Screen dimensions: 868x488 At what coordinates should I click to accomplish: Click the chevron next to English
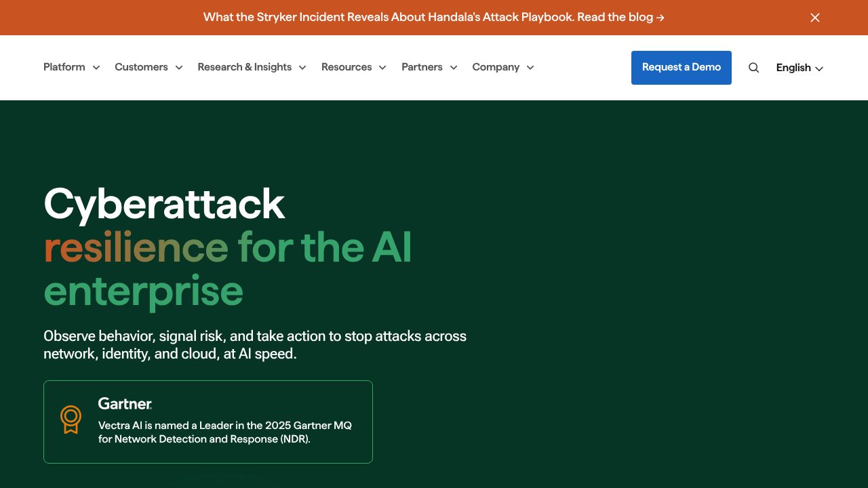819,68
